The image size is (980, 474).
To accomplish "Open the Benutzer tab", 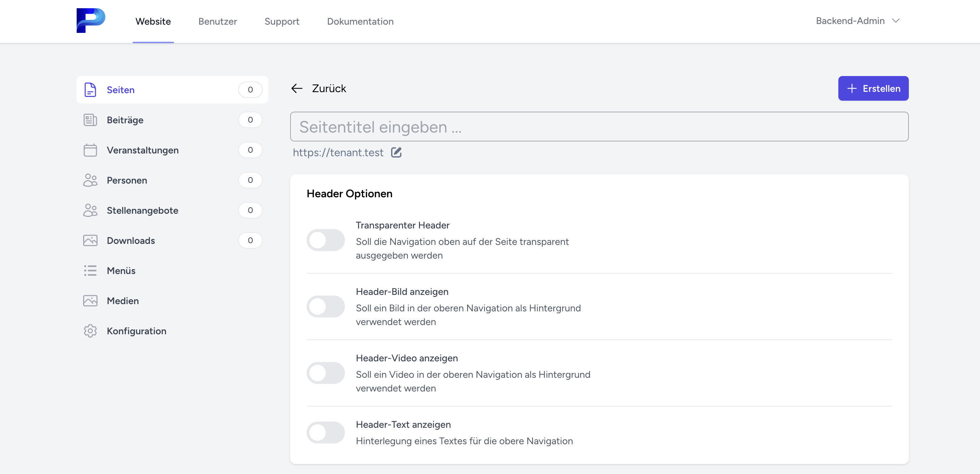I will click(x=218, y=21).
